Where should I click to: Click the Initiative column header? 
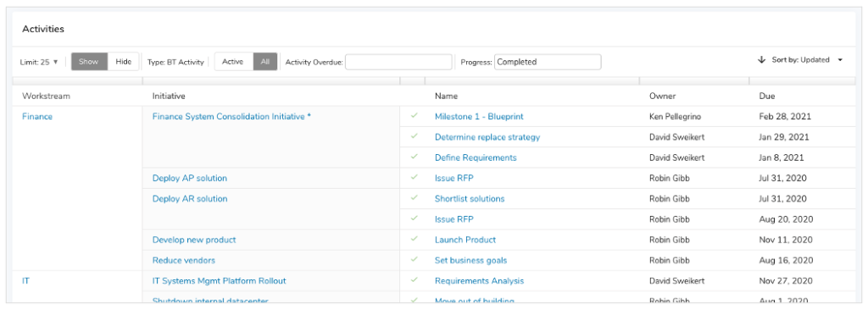169,96
